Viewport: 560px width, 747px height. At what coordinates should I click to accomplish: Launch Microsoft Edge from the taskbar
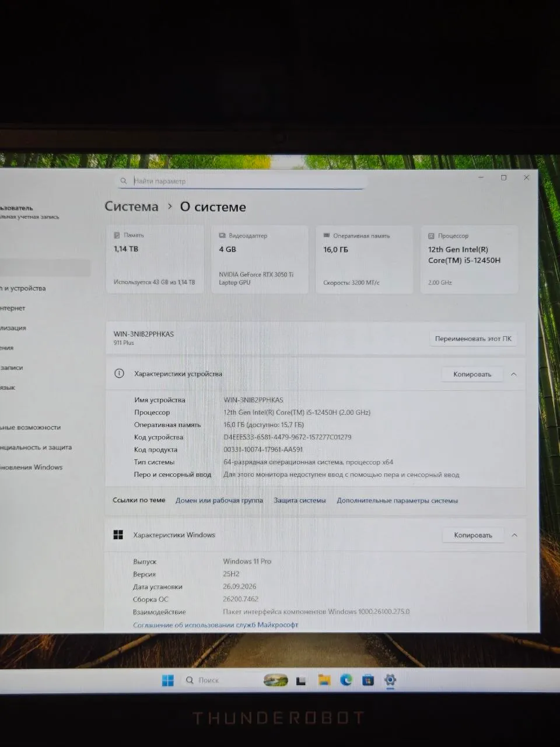pos(346,680)
